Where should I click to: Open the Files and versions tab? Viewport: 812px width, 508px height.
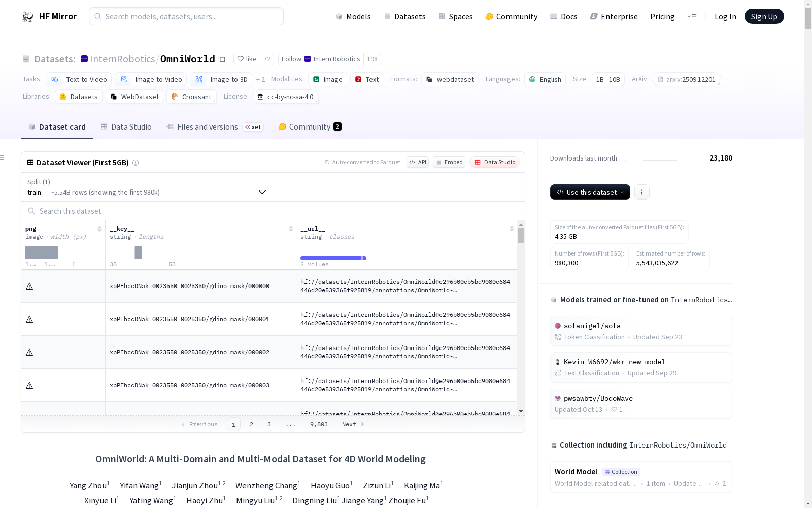215,127
